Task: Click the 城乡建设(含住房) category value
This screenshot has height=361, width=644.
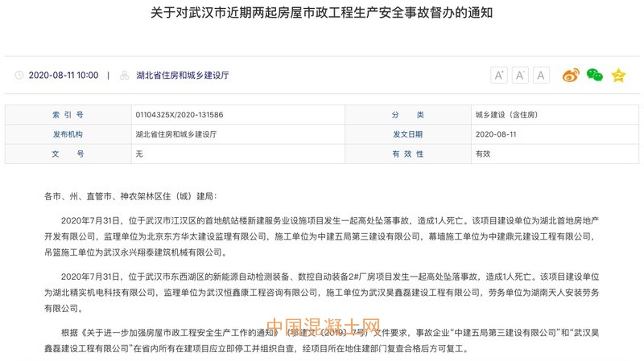Action: [x=507, y=115]
